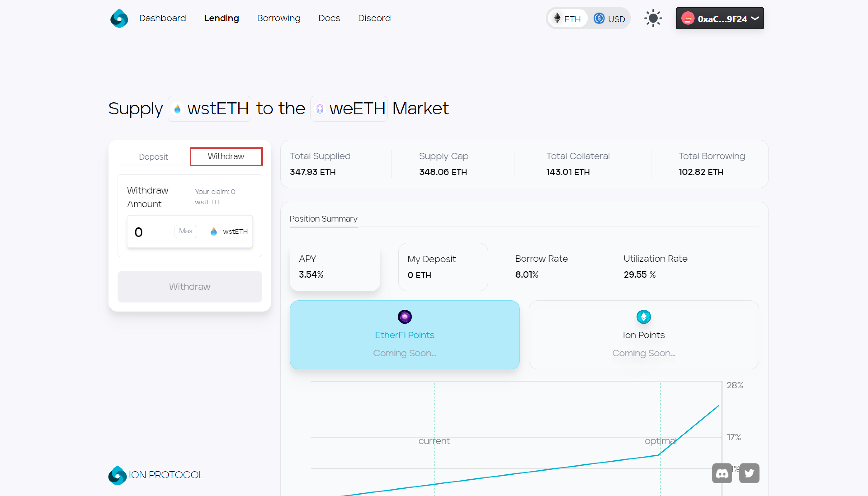Open the weETH market selector
This screenshot has width=868, height=496.
[349, 109]
